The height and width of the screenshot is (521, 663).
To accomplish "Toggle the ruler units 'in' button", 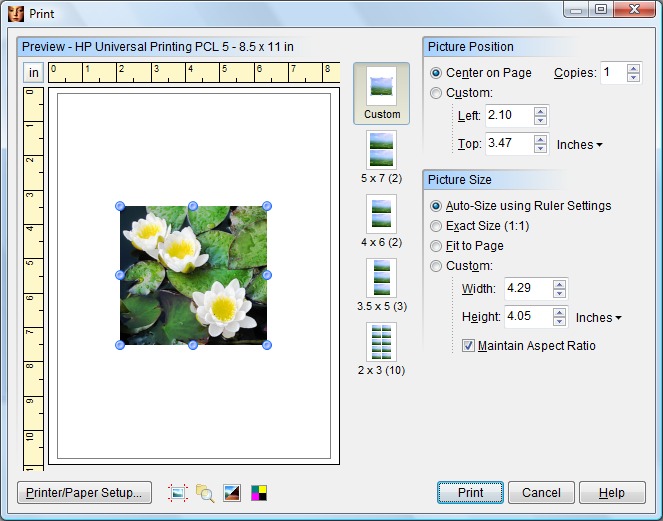I will point(33,73).
